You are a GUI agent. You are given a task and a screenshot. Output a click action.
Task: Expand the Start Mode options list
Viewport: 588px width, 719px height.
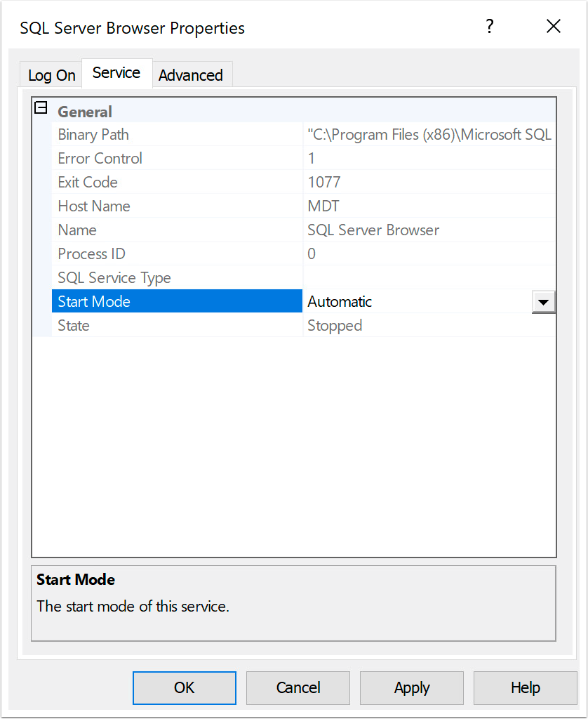544,301
